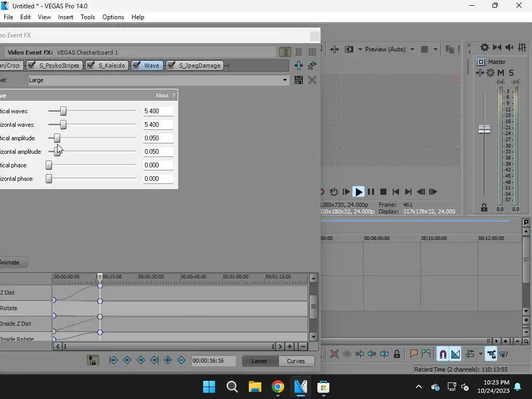The width and height of the screenshot is (532, 399).
Task: Click the video output FX icon in preview toolbar
Action: coord(335,49)
